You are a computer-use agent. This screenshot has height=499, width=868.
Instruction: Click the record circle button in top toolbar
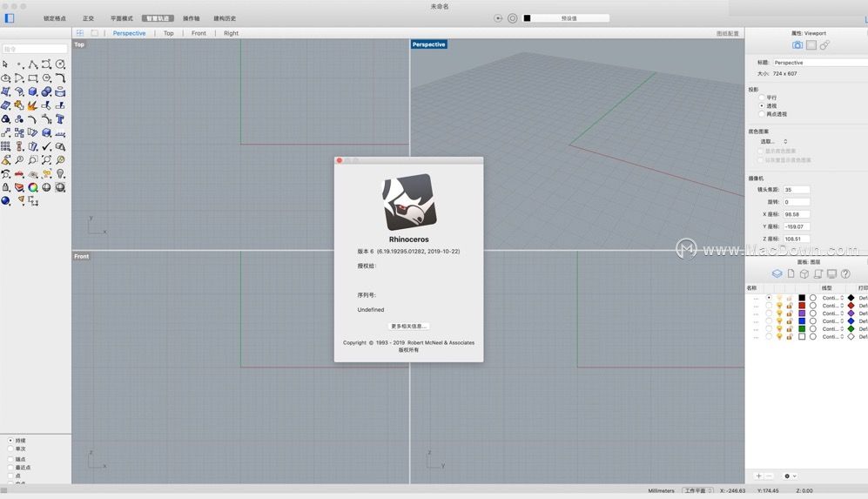[513, 18]
